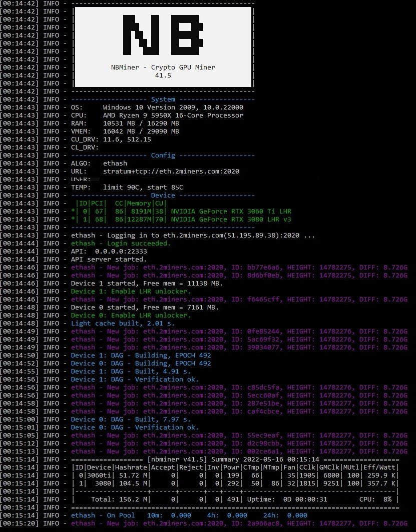416x532 pixels.
Task: Select the OS value "Windows 10 Version 2009, 10.0.22000"
Action: coord(173,107)
